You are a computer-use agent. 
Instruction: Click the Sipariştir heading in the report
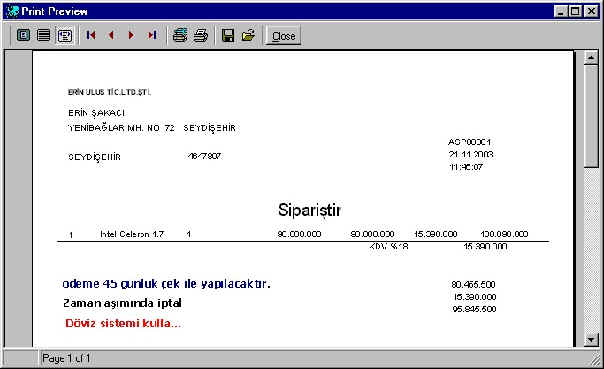pyautogui.click(x=309, y=210)
